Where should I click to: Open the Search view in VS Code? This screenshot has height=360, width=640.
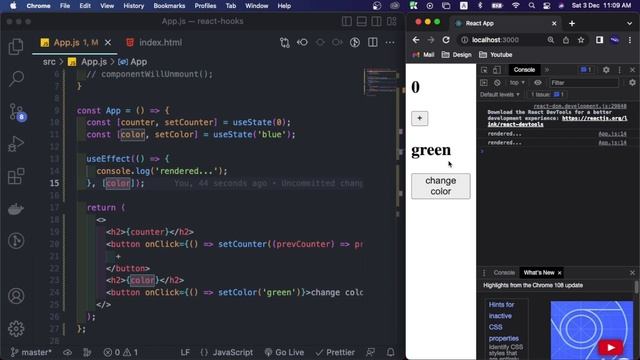click(x=16, y=78)
